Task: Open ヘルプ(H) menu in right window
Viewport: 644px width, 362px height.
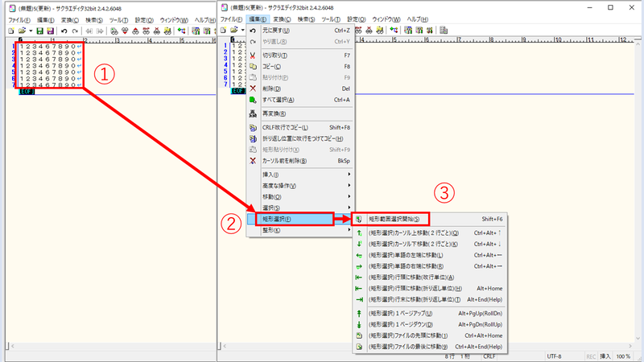Action: click(417, 19)
